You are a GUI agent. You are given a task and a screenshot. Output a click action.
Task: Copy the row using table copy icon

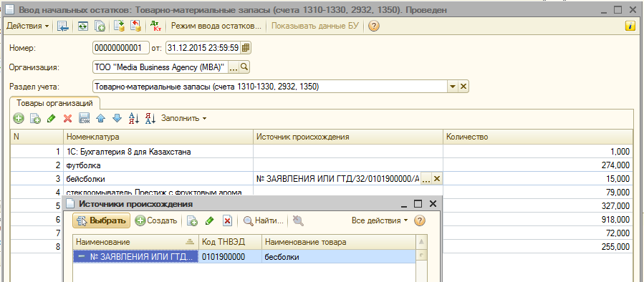(35, 119)
